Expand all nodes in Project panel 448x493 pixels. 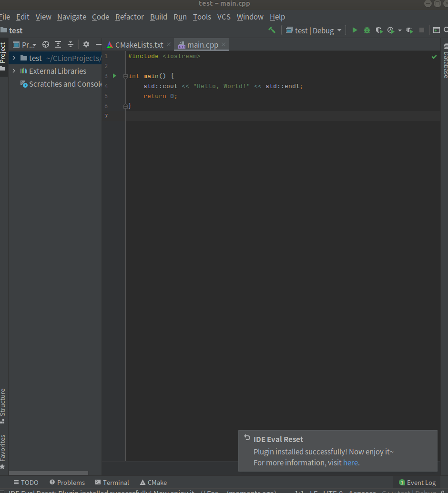tap(58, 45)
